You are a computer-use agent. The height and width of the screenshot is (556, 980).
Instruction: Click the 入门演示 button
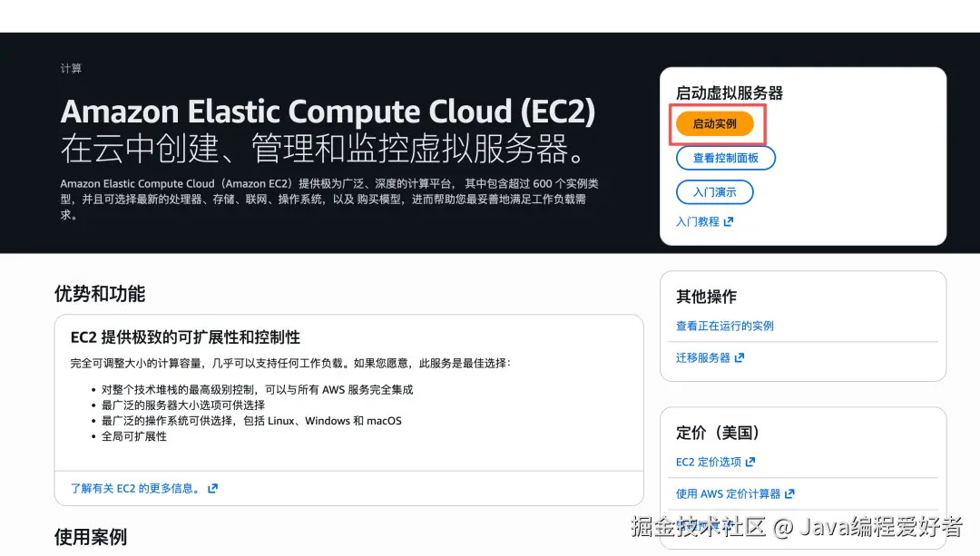pyautogui.click(x=714, y=192)
